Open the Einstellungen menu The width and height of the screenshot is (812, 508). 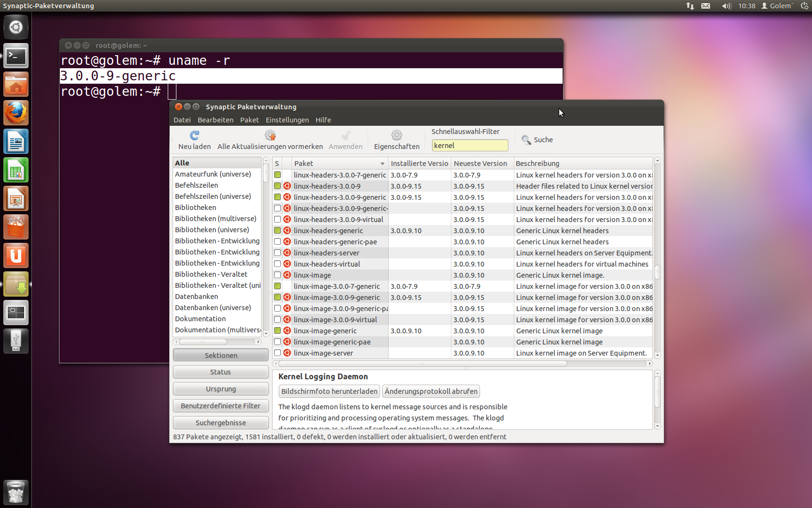point(287,120)
